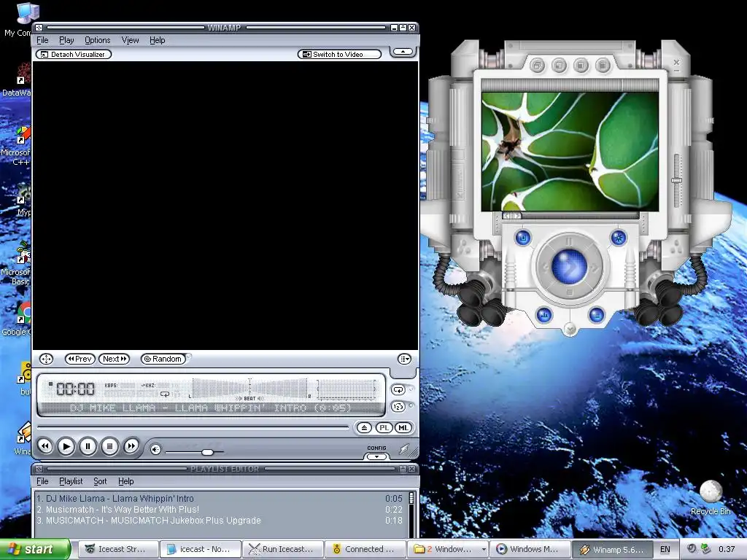Toggle Random visualization preset

tap(163, 359)
